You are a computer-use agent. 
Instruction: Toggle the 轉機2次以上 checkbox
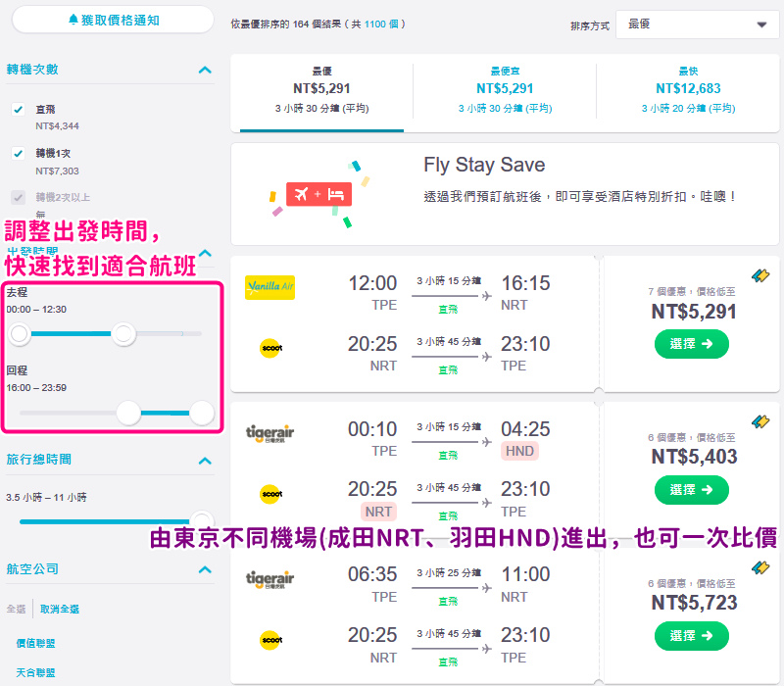coord(19,197)
